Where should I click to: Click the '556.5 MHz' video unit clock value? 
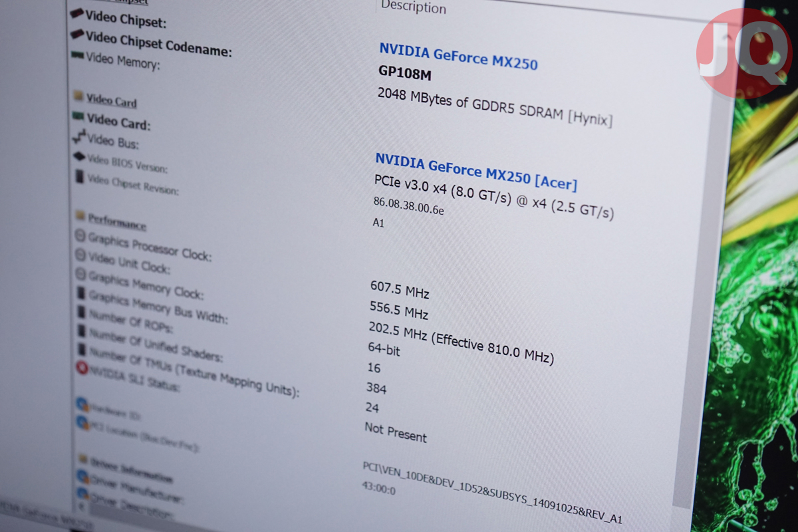click(398, 309)
